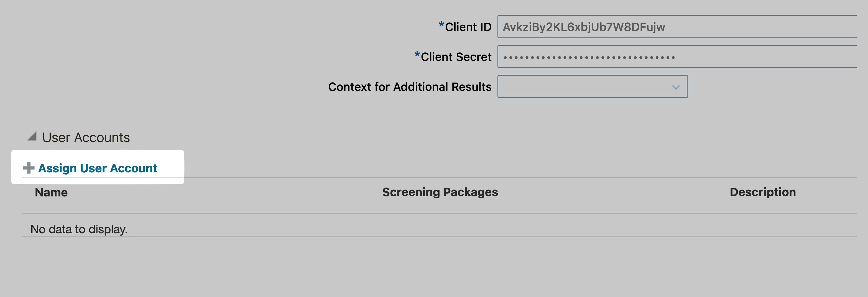Click the required asterisk next to Client Secret
Image resolution: width=868 pixels, height=297 pixels.
pyautogui.click(x=417, y=55)
